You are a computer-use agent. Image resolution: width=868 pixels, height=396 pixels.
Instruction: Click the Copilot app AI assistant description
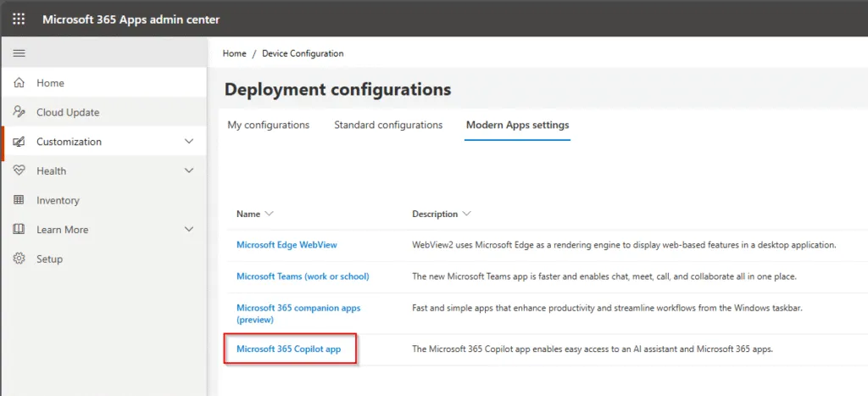[593, 349]
